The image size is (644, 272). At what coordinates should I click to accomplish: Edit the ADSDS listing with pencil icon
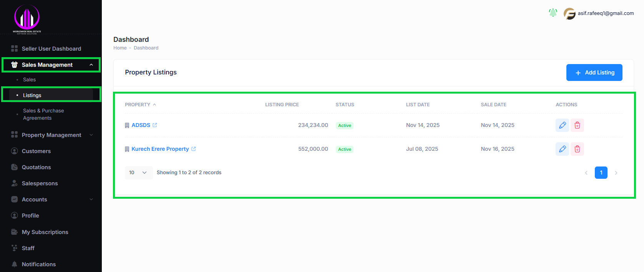pos(562,125)
